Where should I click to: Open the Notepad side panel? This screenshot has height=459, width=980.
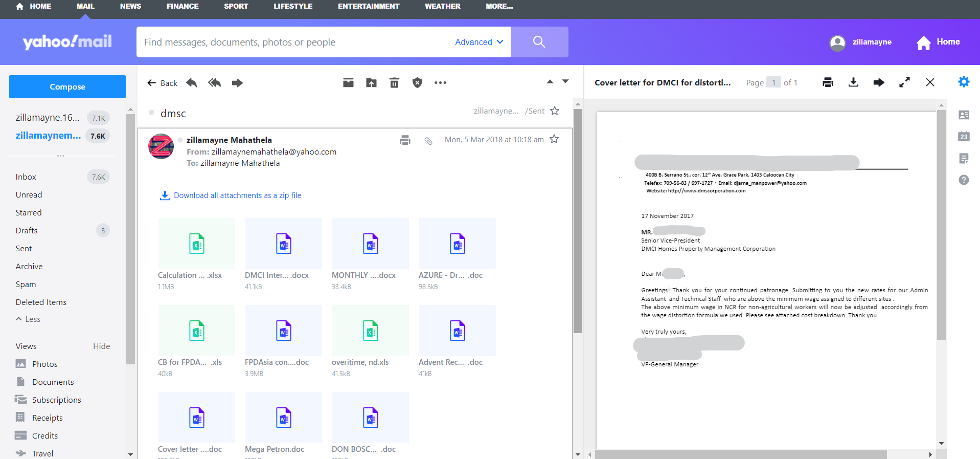pyautogui.click(x=964, y=159)
